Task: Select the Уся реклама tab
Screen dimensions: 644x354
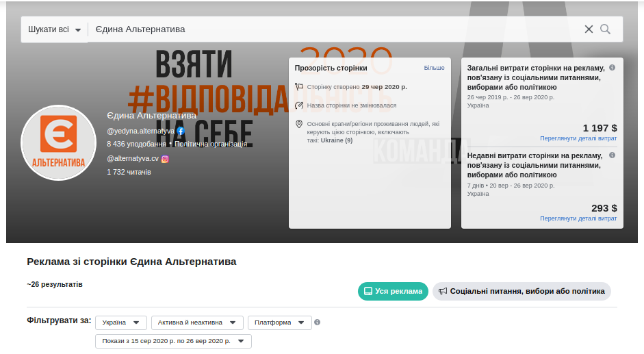Action: pyautogui.click(x=393, y=291)
